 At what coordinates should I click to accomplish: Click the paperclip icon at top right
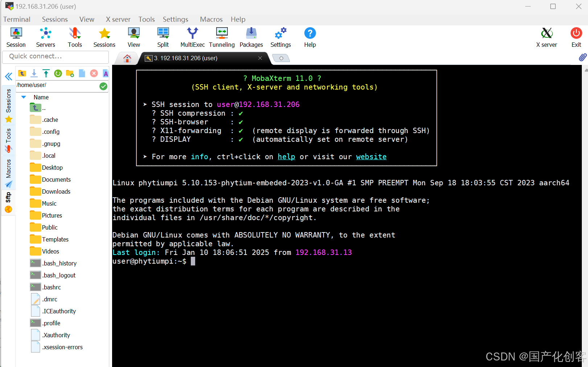(583, 57)
